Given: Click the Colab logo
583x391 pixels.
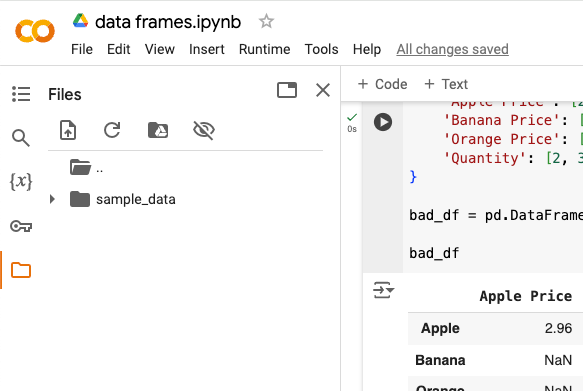Looking at the screenshot, I should click(35, 31).
